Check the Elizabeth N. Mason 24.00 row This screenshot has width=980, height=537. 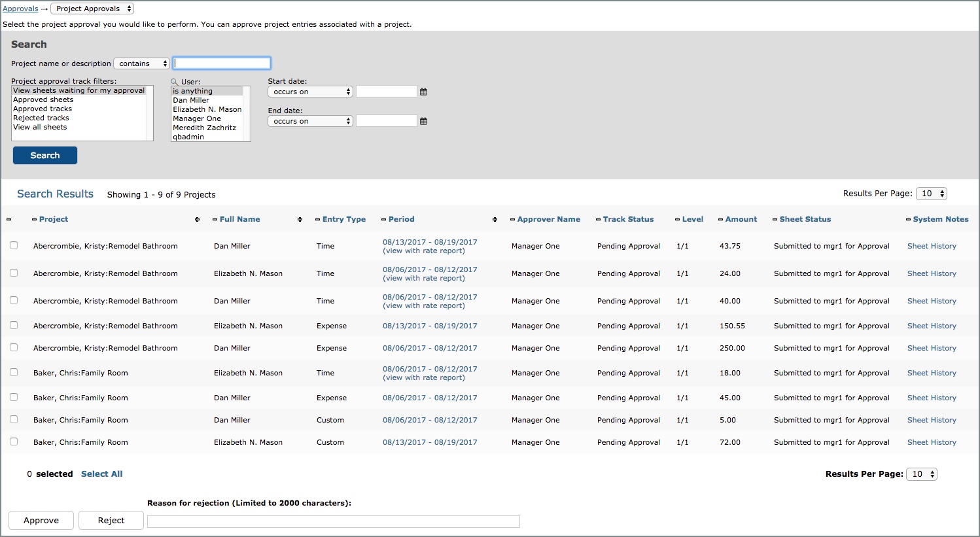[14, 273]
